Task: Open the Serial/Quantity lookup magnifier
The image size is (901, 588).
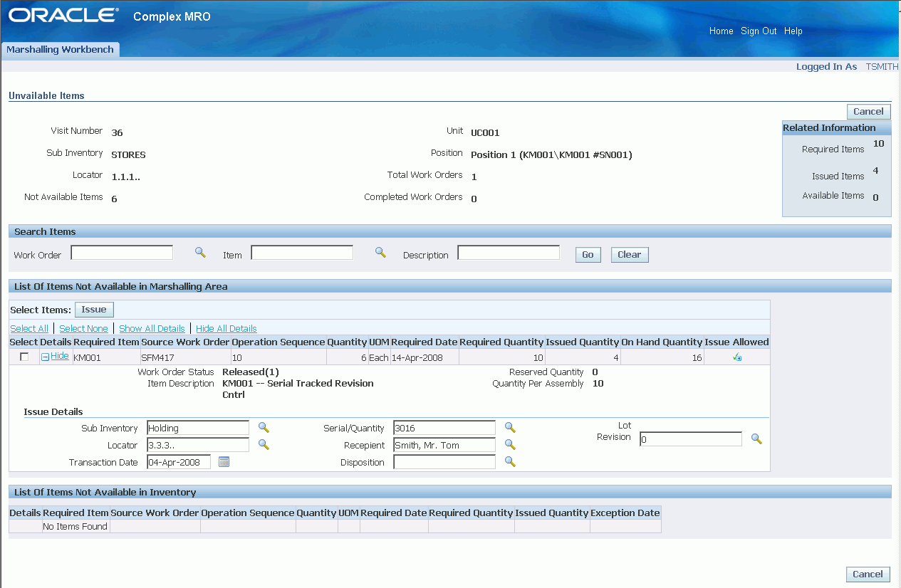Action: point(510,427)
